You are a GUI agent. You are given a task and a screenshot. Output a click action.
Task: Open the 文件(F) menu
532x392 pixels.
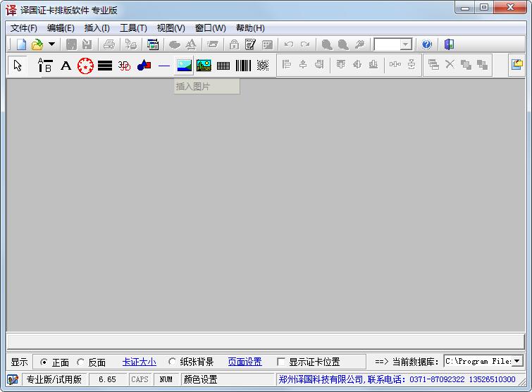24,28
